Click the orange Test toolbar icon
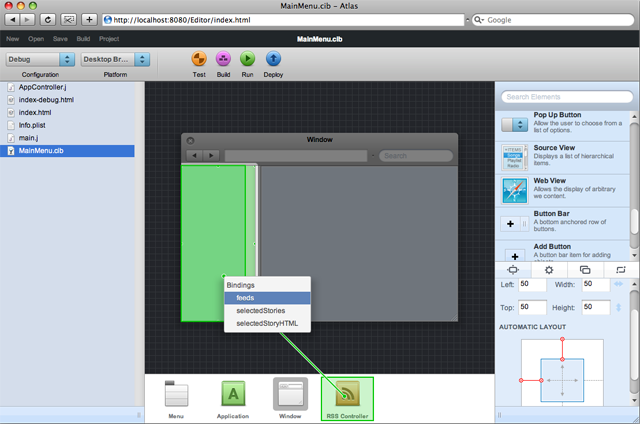This screenshot has height=424, width=640. [199, 59]
